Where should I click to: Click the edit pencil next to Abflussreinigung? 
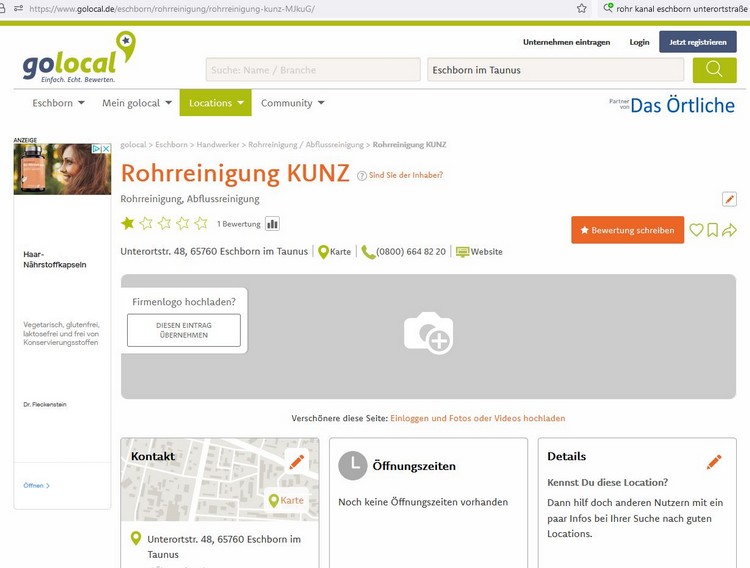pos(729,199)
